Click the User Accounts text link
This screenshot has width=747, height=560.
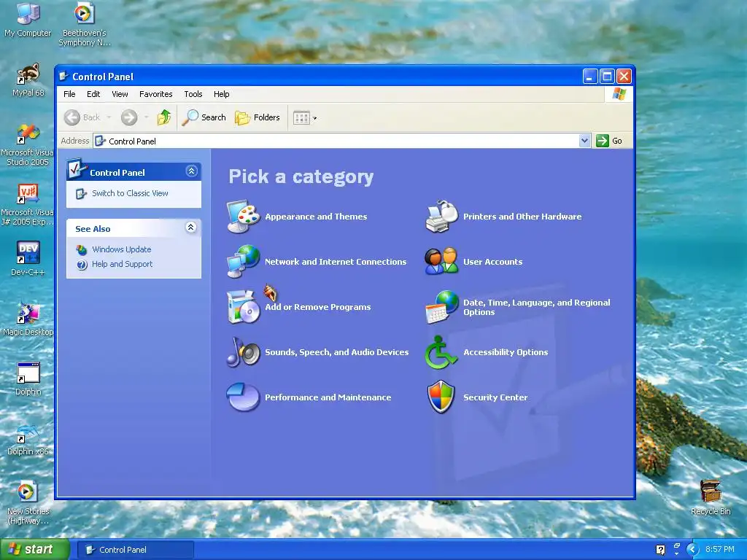coord(492,262)
